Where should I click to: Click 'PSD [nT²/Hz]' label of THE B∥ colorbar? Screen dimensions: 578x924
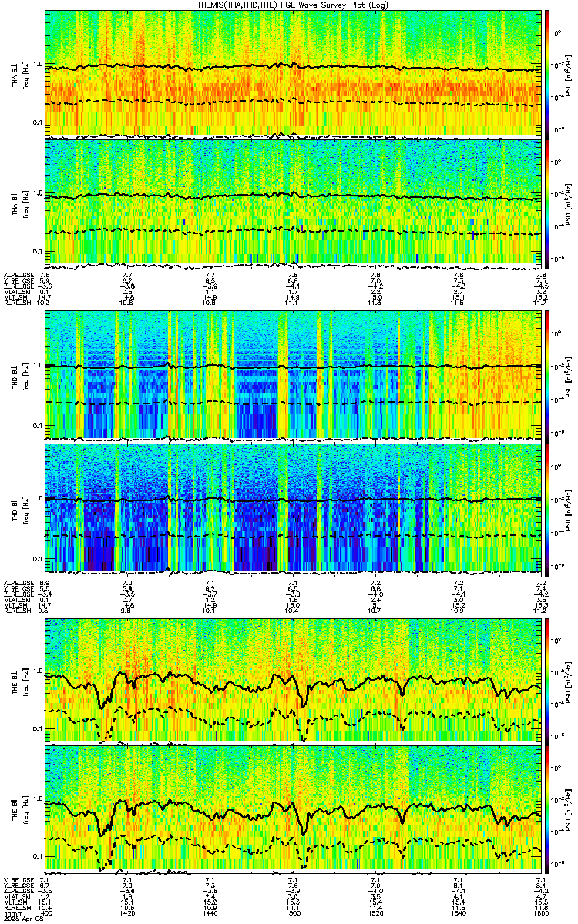pyautogui.click(x=567, y=808)
